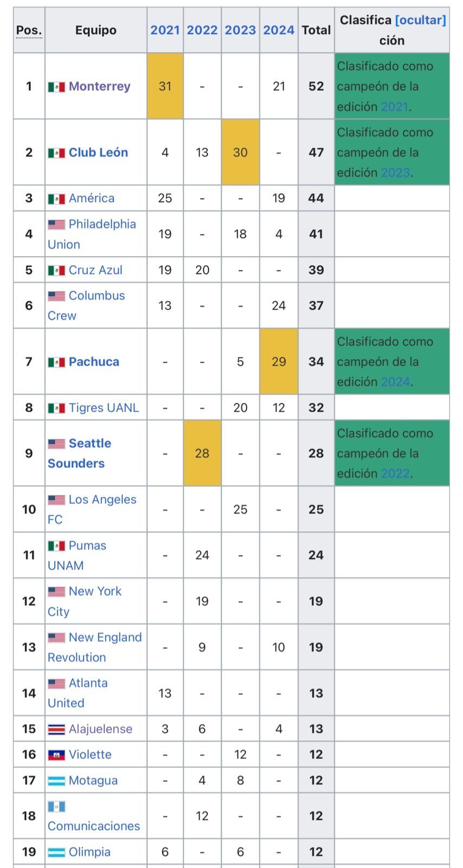Open the 2021 column header link
Viewport: 463px width, 868px height.
coord(165,30)
